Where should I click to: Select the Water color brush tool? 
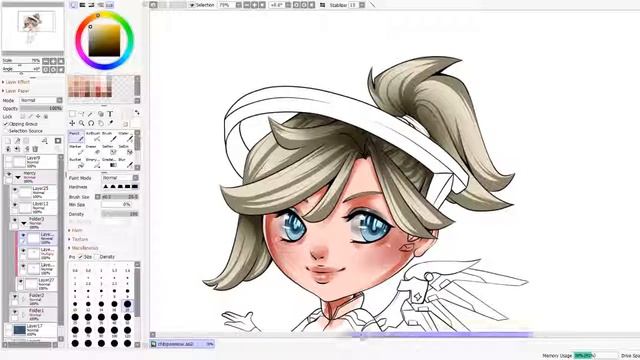pyautogui.click(x=125, y=137)
